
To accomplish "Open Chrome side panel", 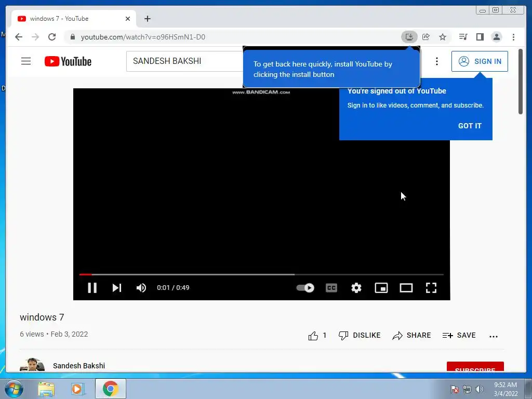I will point(480,37).
